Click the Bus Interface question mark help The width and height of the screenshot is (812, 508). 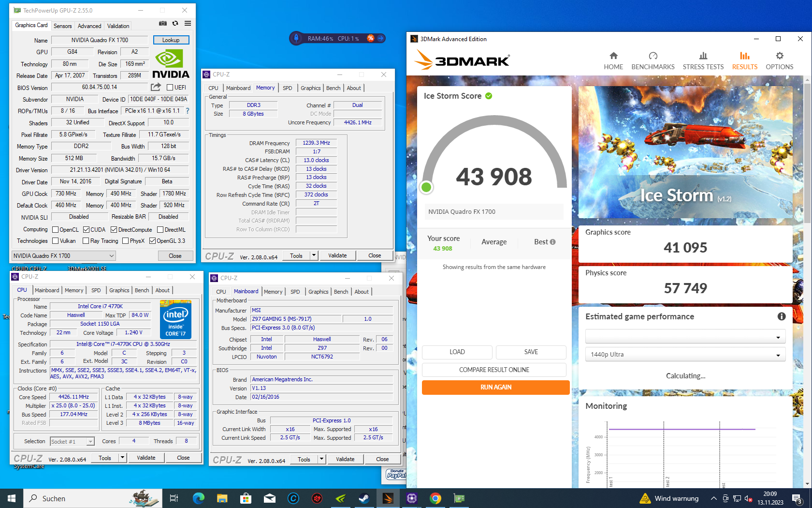pos(188,111)
